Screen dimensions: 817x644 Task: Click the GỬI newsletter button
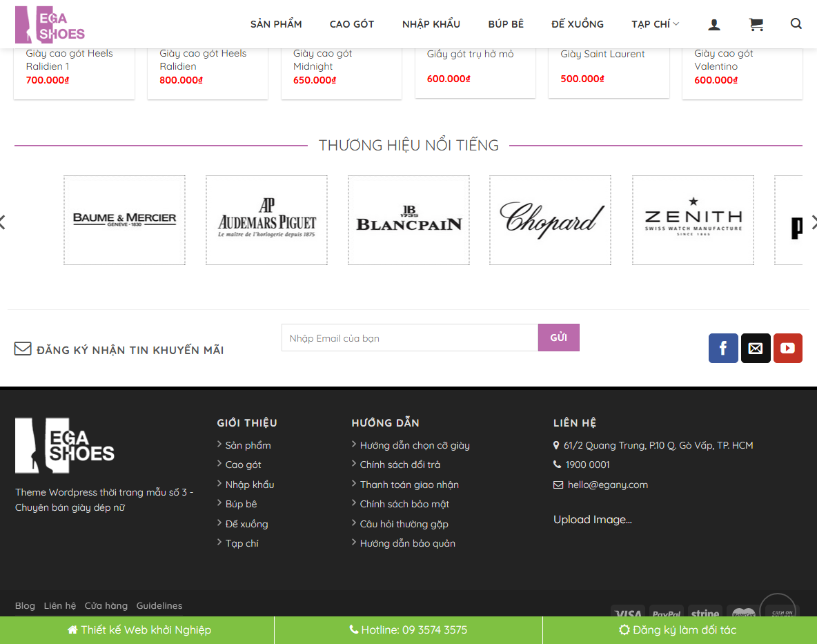coord(558,338)
